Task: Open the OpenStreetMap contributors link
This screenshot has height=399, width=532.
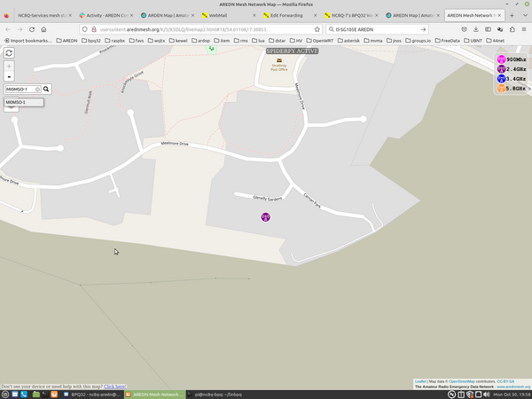Action: coord(462,381)
